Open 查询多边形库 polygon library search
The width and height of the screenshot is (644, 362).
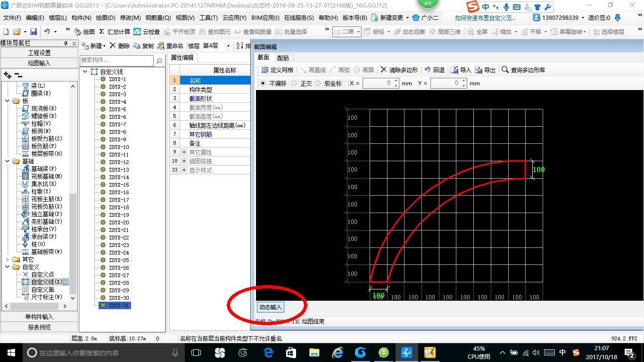pyautogui.click(x=523, y=70)
